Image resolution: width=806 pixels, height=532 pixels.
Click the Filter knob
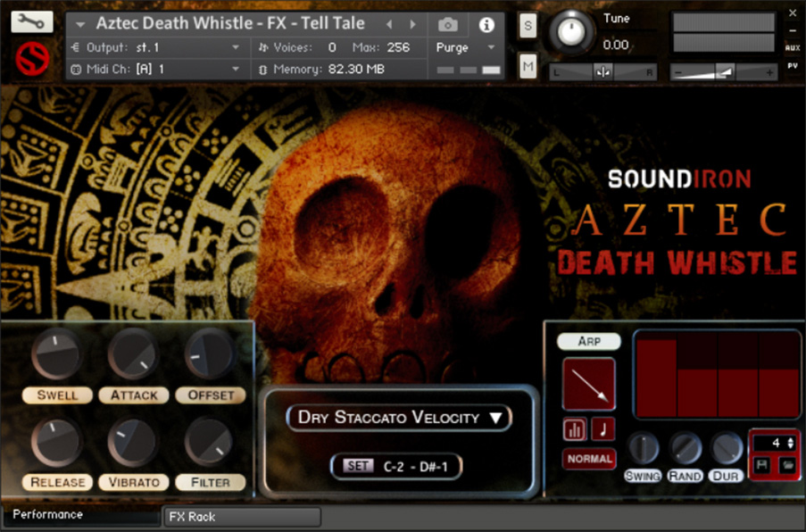click(x=209, y=442)
